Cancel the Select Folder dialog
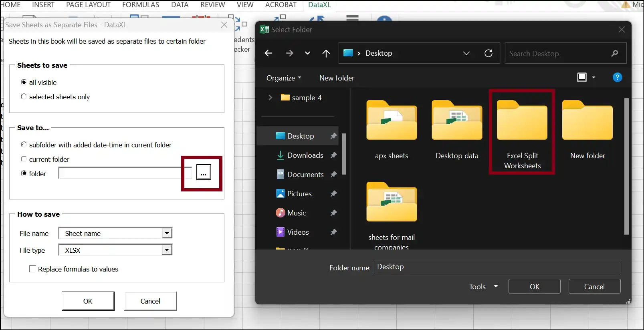This screenshot has width=644, height=330. pos(594,286)
